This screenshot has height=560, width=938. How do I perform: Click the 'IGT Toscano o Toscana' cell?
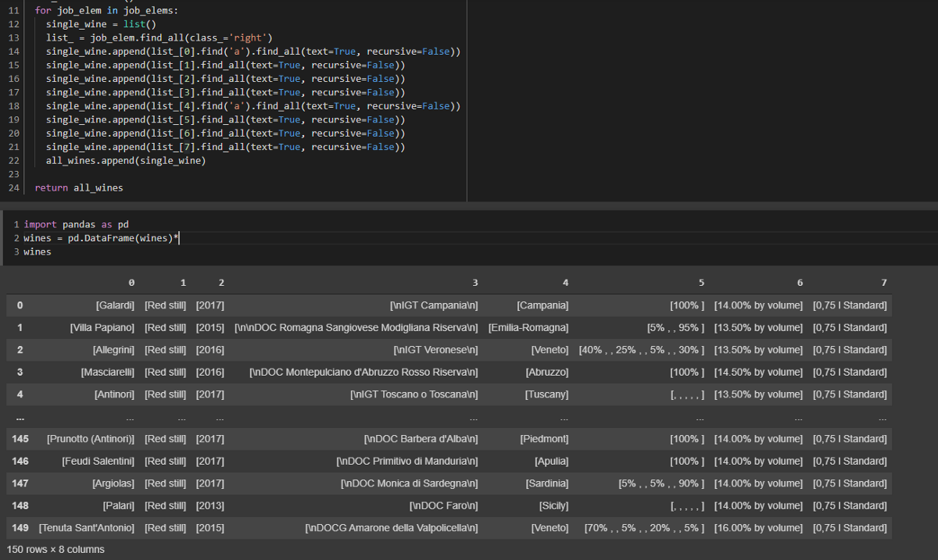point(414,394)
